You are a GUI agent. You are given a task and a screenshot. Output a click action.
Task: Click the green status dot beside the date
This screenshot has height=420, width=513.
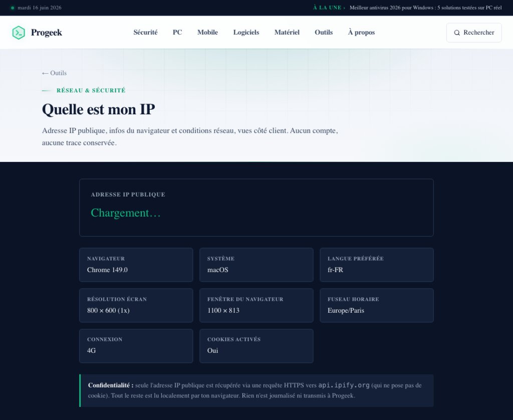13,8
